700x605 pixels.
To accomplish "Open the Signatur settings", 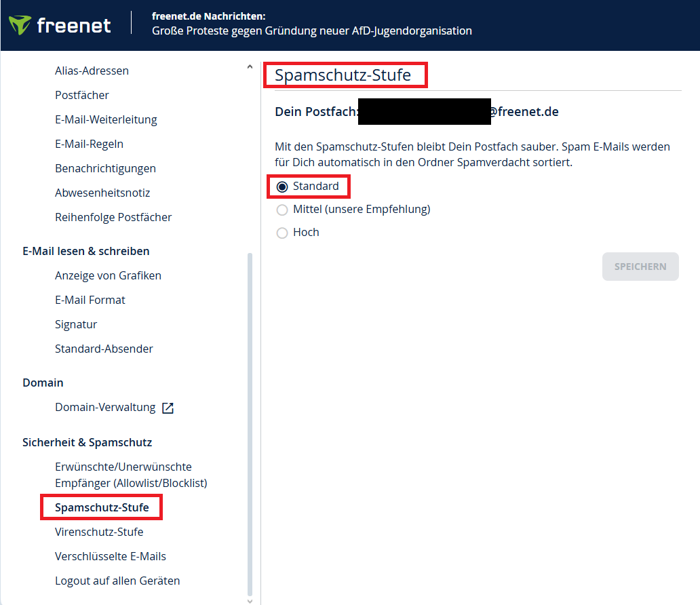I will 75,324.
